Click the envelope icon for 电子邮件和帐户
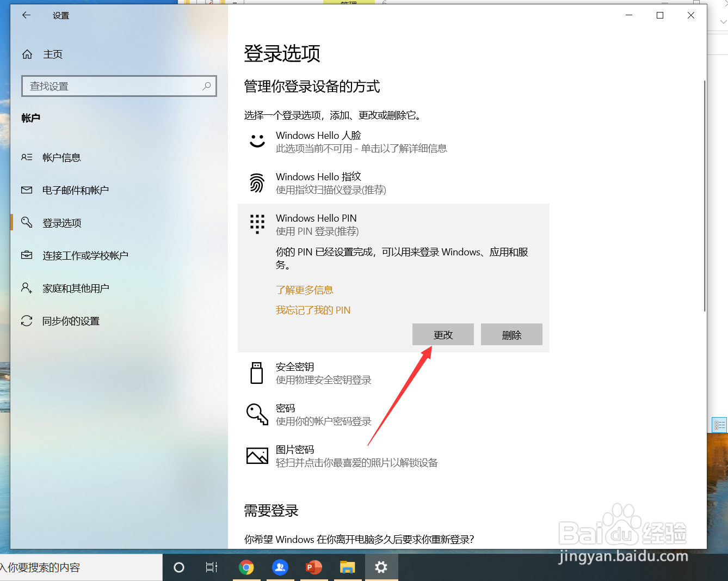This screenshot has height=581, width=728. tap(27, 190)
